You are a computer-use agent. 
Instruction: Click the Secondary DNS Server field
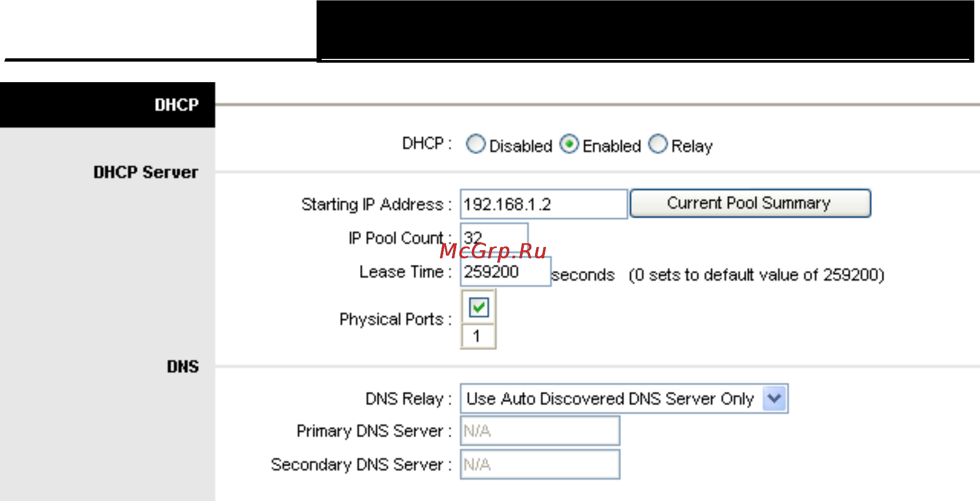coord(540,464)
